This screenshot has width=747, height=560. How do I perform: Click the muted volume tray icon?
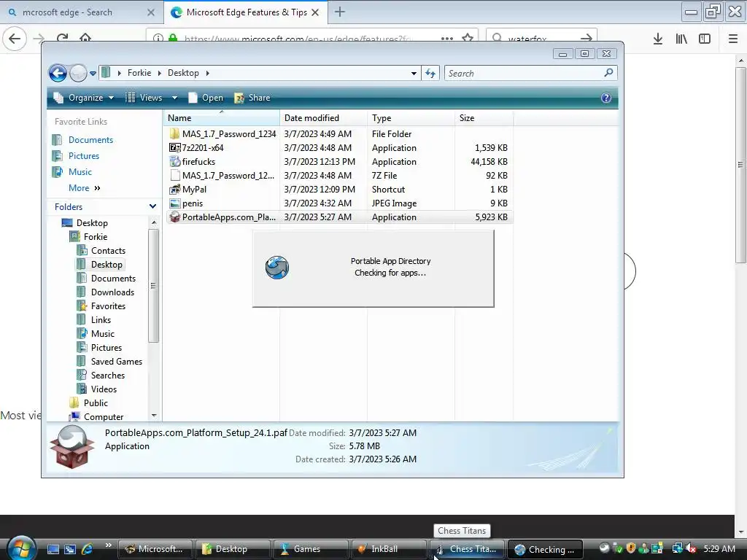691,548
